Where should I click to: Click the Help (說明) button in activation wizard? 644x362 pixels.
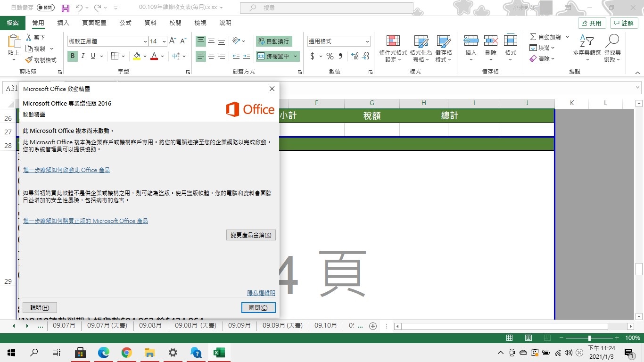click(x=40, y=307)
